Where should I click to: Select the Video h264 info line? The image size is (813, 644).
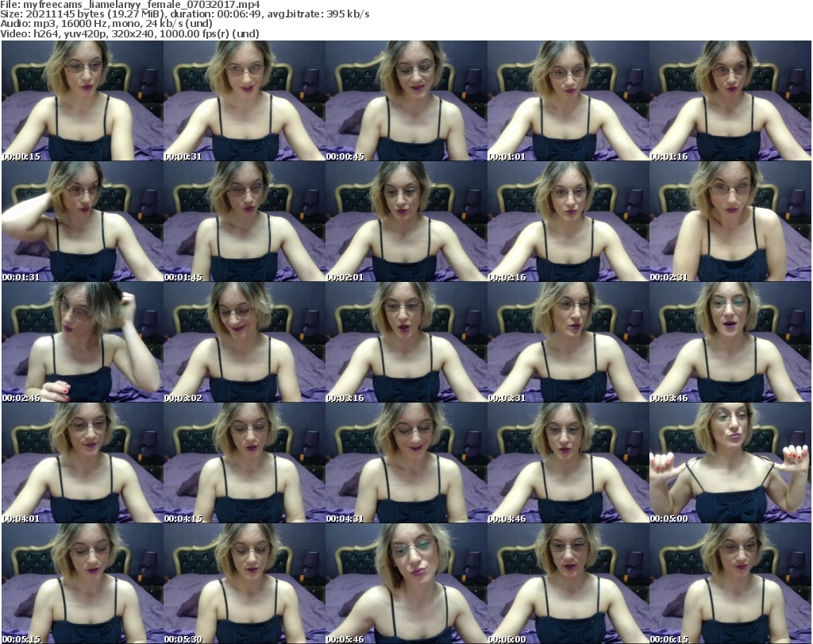click(129, 33)
